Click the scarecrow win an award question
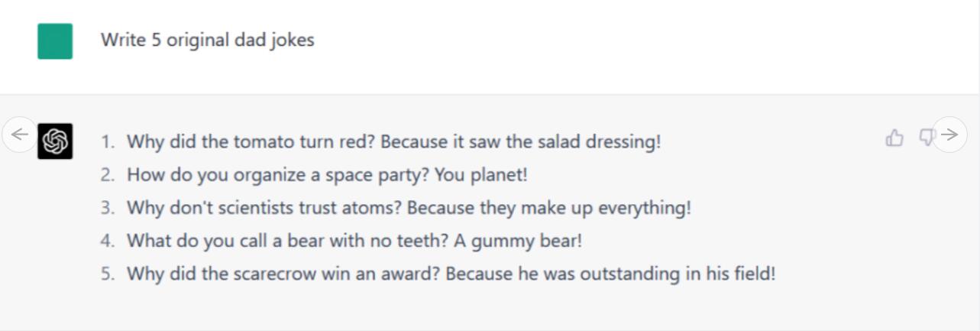This screenshot has height=331, width=980. pyautogui.click(x=283, y=273)
